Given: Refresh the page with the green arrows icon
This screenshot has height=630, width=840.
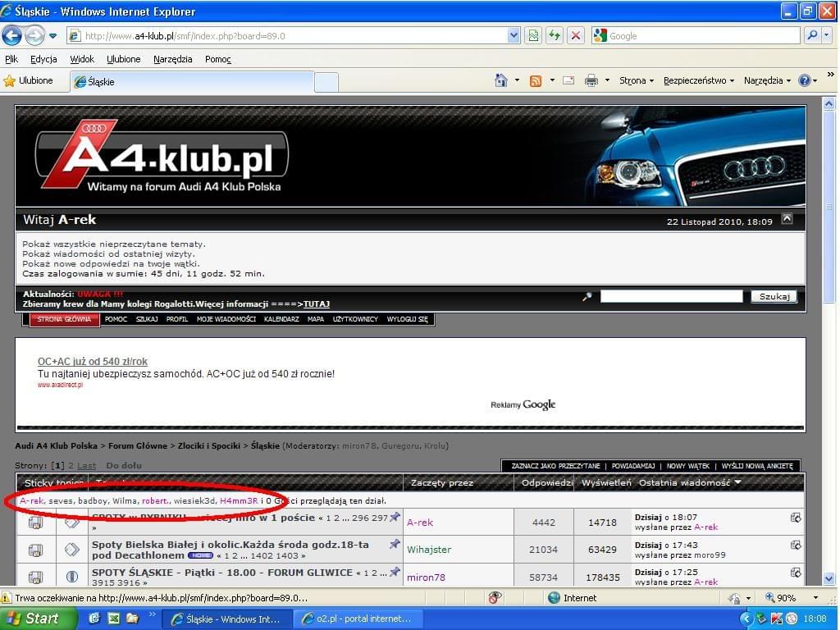Looking at the screenshot, I should [x=555, y=36].
